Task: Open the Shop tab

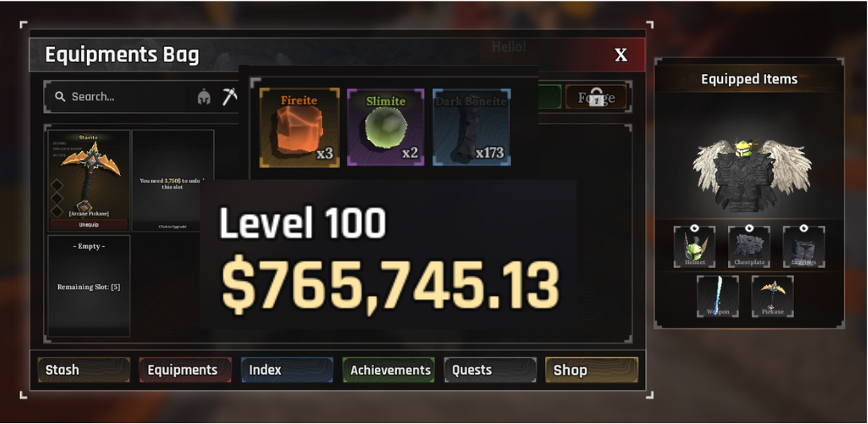Action: [592, 370]
